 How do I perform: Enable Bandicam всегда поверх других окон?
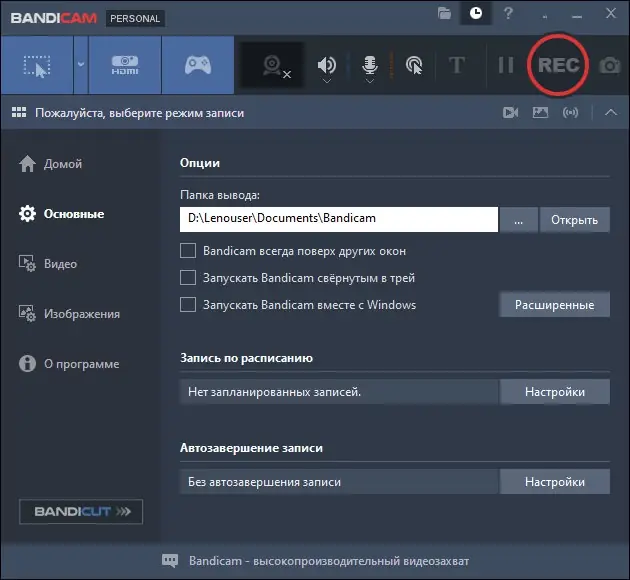[x=188, y=251]
